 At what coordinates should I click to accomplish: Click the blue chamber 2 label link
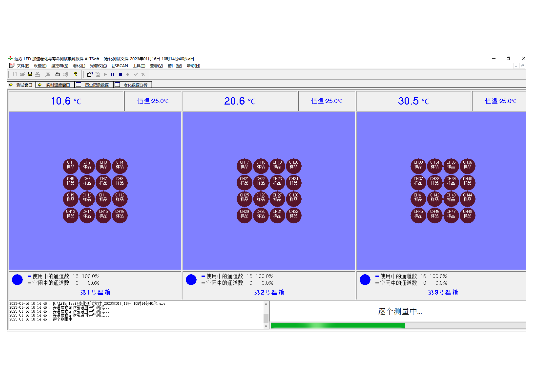click(x=269, y=292)
